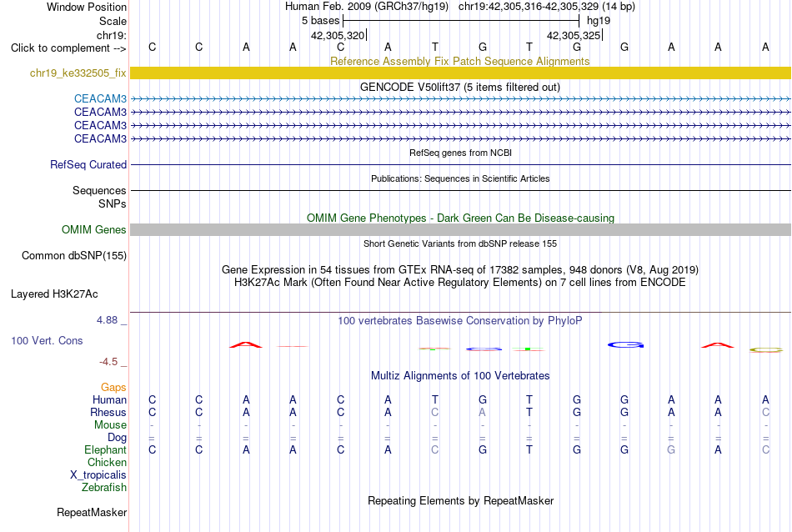
Task: Click the Gaps row label
Action: click(x=113, y=388)
